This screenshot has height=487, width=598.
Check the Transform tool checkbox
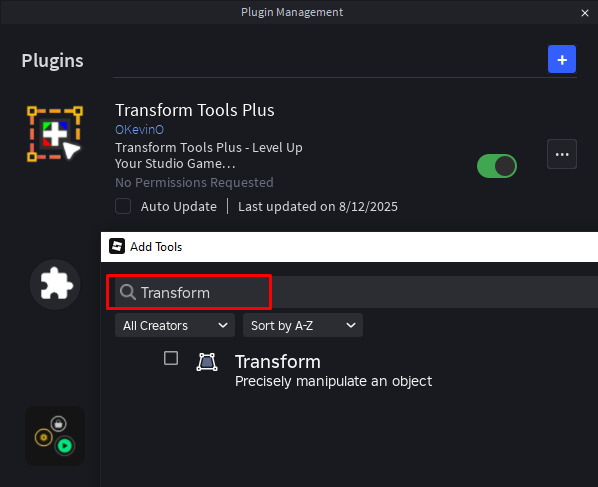click(x=170, y=358)
